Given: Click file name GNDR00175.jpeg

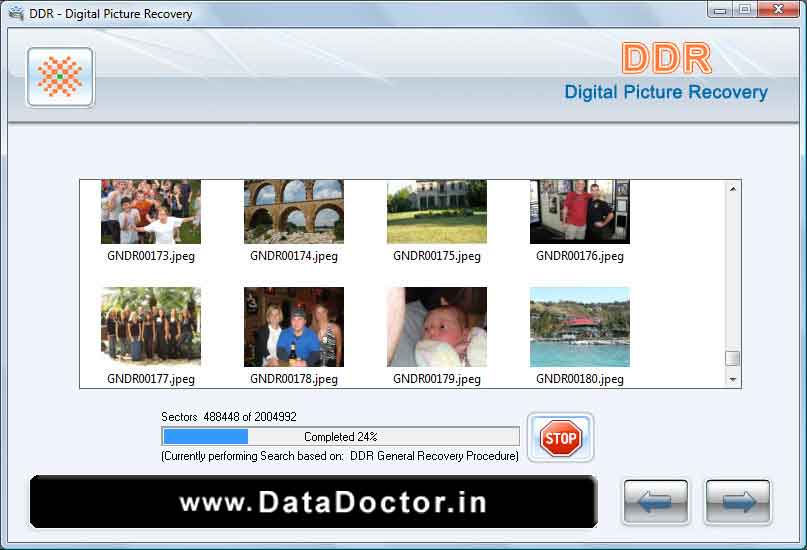Looking at the screenshot, I should coord(437,256).
